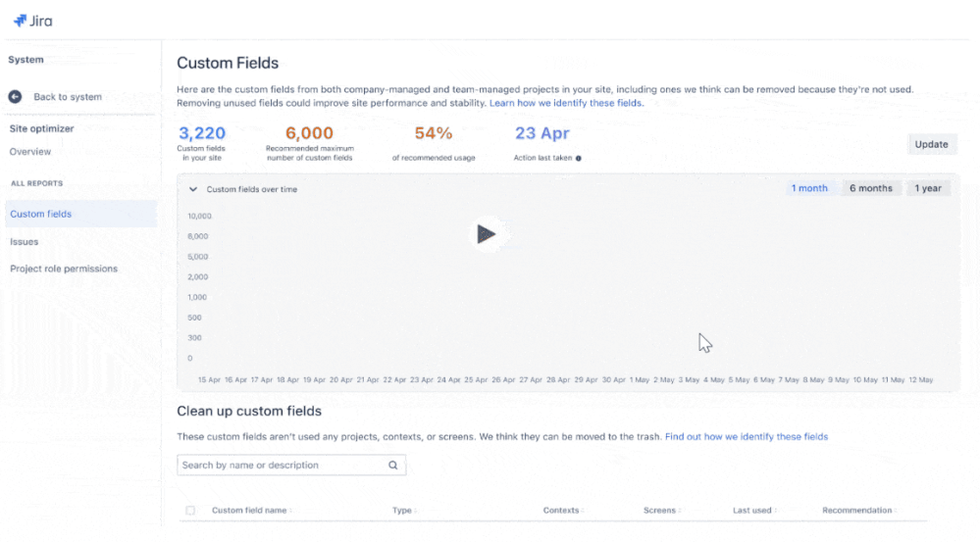Select the 1 year range
The width and height of the screenshot is (980, 542).
pos(928,188)
